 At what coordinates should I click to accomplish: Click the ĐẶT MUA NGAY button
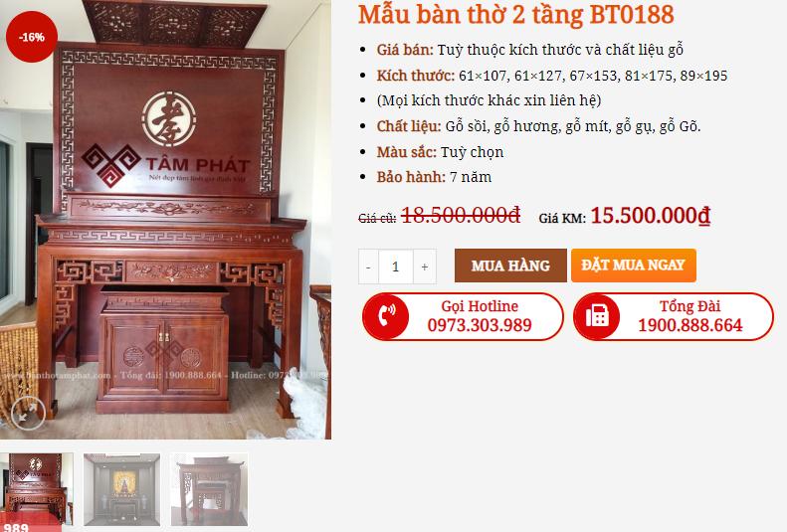tap(634, 265)
